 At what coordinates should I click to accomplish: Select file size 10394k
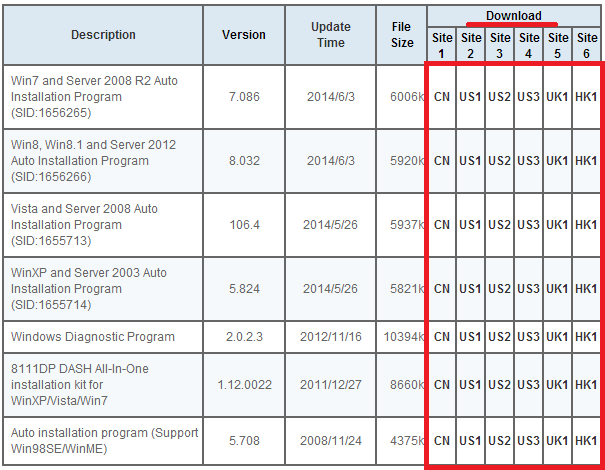click(404, 337)
